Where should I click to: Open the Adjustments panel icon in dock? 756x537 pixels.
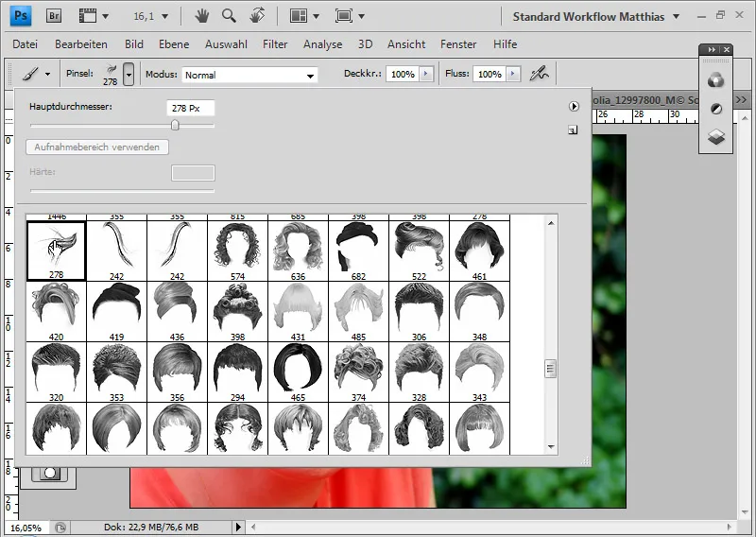[716, 109]
